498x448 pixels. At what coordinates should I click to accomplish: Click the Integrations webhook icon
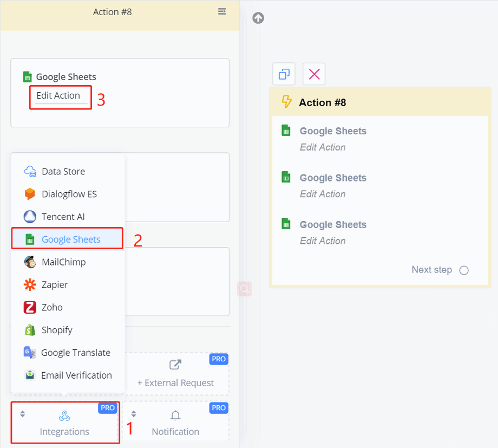tap(64, 415)
